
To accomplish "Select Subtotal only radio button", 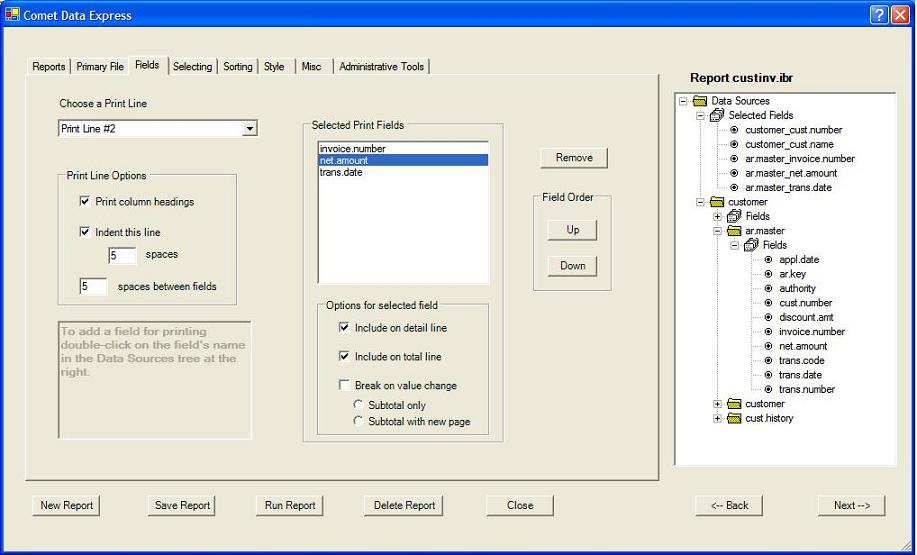I will (358, 404).
